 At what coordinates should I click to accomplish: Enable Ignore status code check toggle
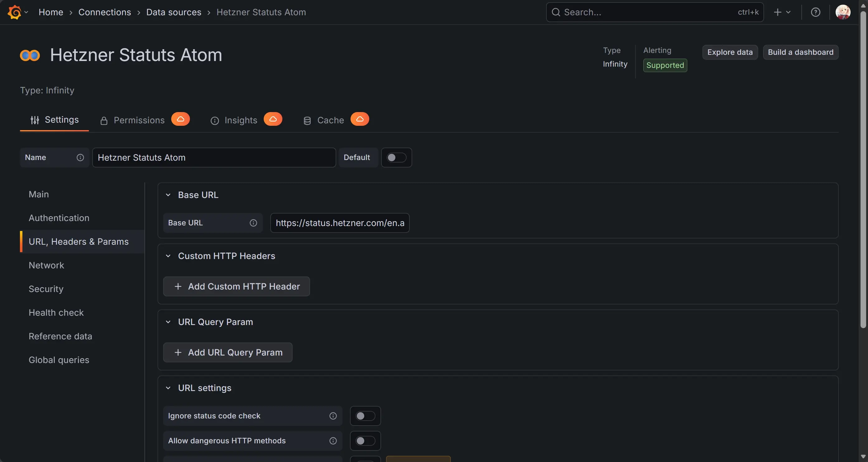click(x=365, y=416)
